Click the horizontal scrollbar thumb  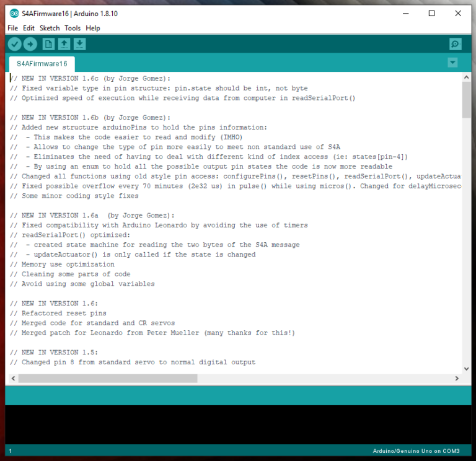[108, 378]
